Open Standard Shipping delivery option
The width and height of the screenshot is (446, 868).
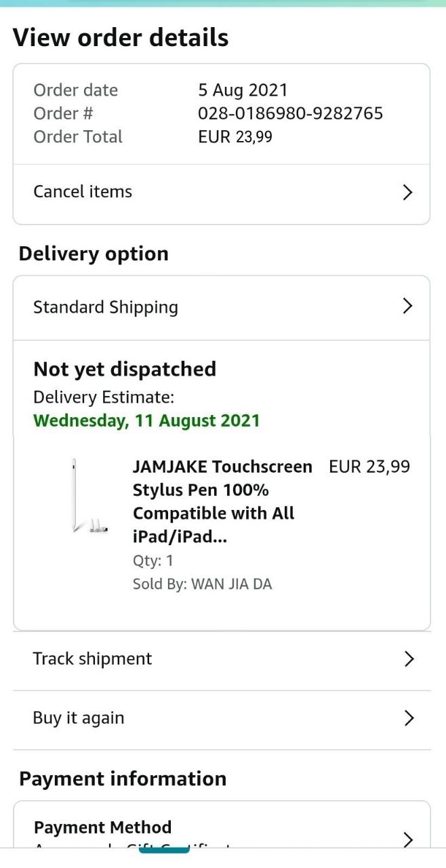point(106,307)
